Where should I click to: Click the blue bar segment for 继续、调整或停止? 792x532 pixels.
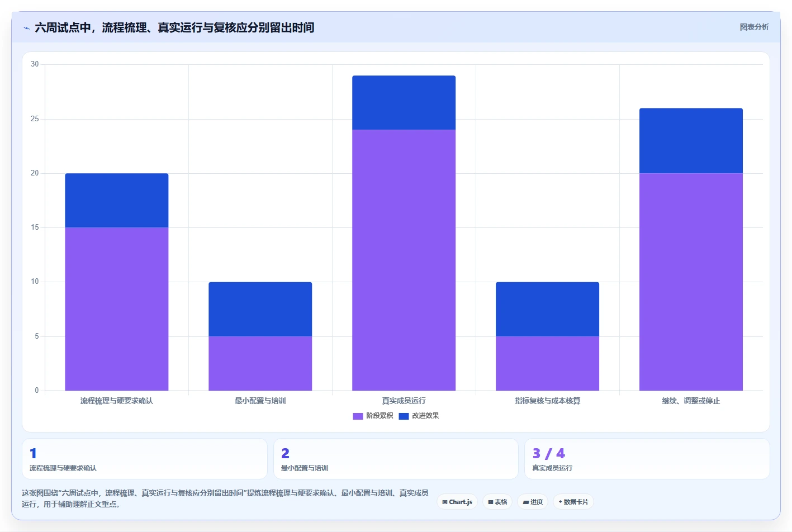click(691, 141)
